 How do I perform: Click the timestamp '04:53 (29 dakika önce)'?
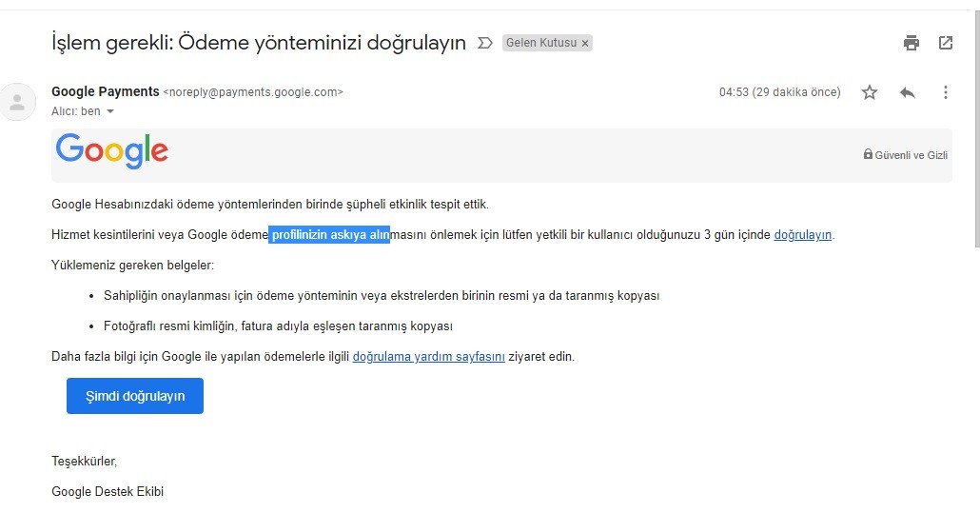click(779, 92)
